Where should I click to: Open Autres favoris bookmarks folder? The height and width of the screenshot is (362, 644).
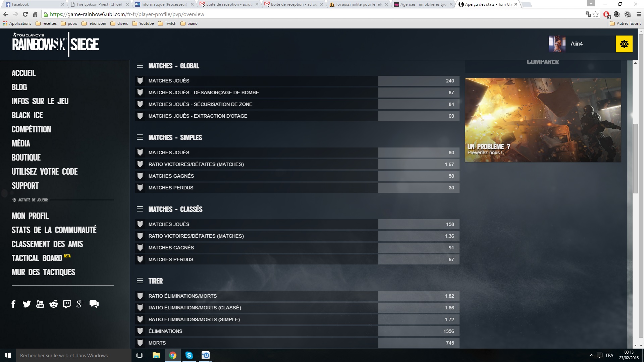coord(625,23)
